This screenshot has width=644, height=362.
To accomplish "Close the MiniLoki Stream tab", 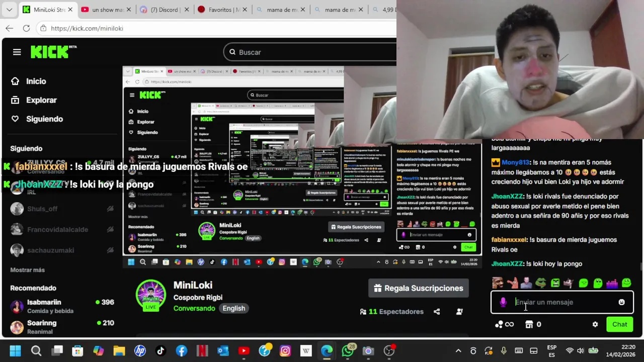I will point(70,10).
